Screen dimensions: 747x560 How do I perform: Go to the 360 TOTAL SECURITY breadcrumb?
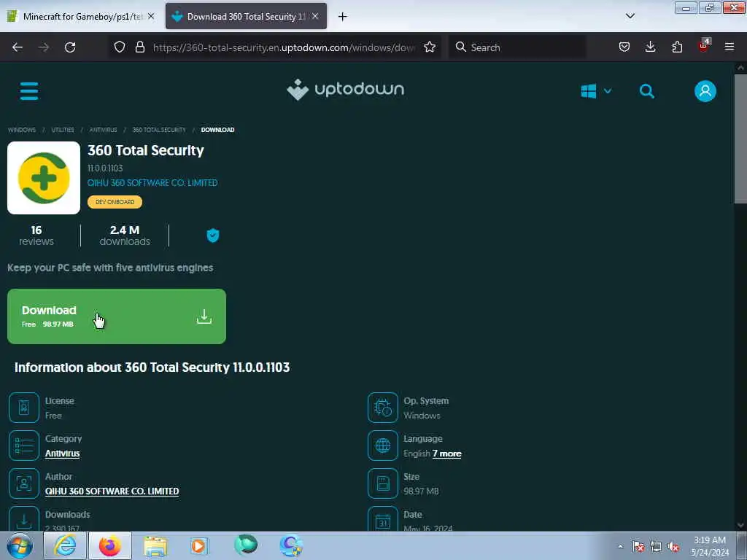point(159,130)
